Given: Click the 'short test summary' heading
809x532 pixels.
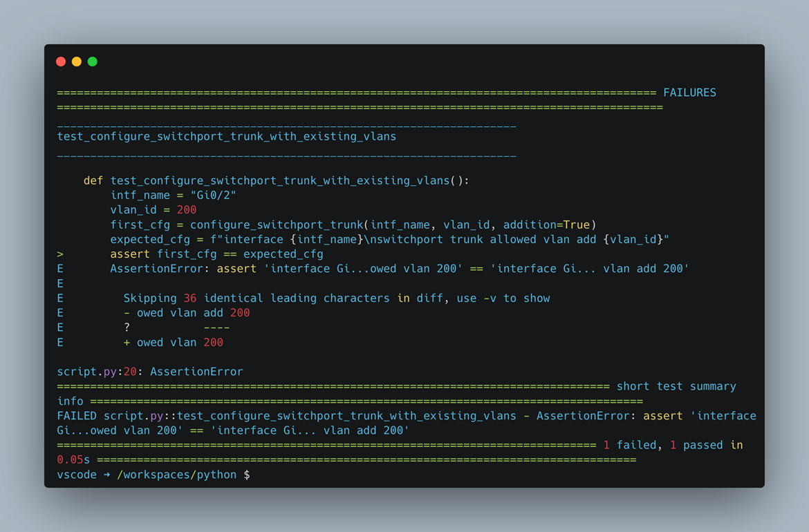Looking at the screenshot, I should pyautogui.click(x=676, y=387).
